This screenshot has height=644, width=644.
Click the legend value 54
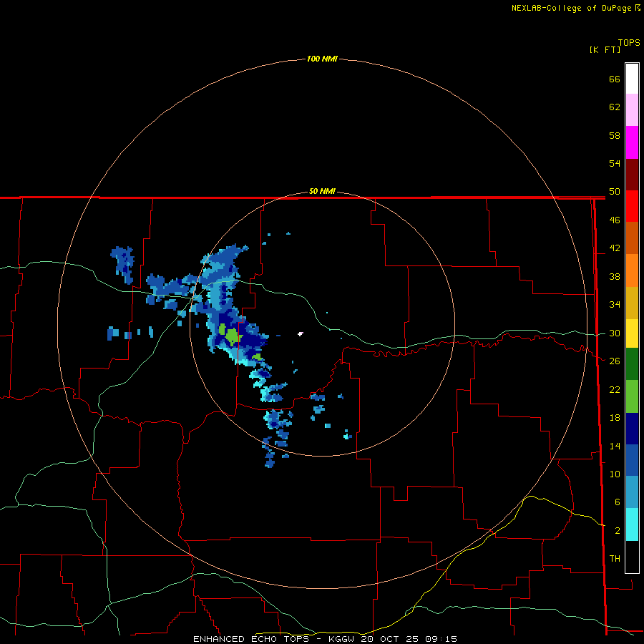[x=615, y=163]
